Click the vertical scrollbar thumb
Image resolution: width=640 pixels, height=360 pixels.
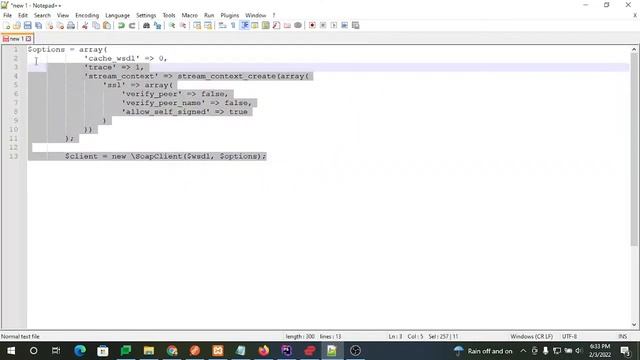pos(634,149)
